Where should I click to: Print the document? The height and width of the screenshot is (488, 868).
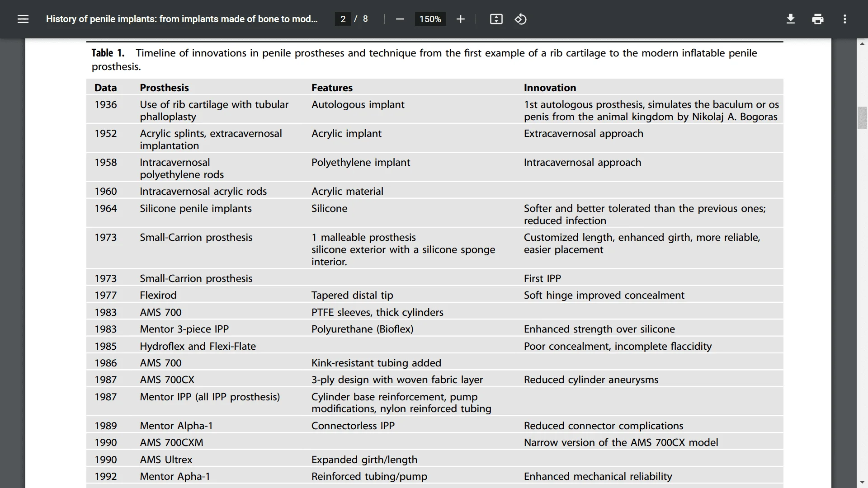[x=817, y=19]
